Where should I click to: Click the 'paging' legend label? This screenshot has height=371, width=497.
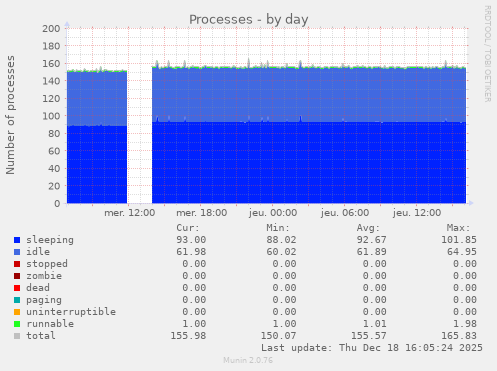[x=44, y=300]
